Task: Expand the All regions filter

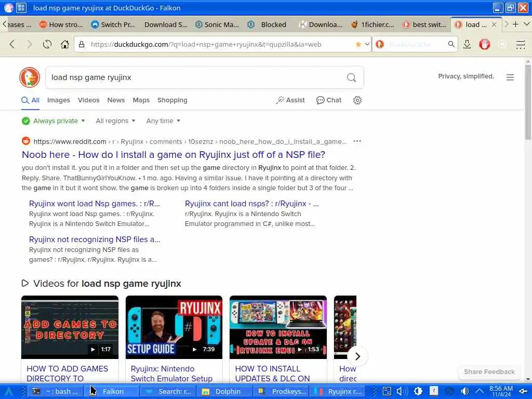Action: pyautogui.click(x=115, y=121)
